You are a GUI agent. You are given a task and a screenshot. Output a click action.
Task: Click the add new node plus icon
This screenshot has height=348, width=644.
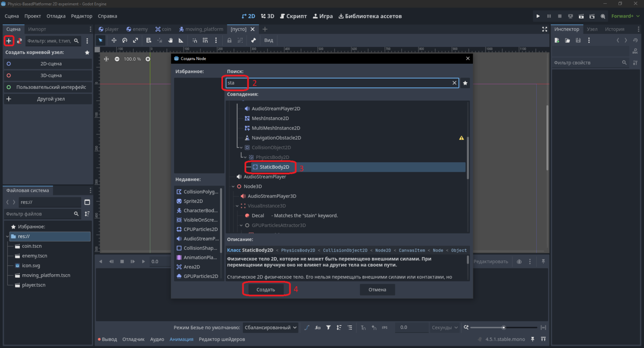tap(9, 41)
